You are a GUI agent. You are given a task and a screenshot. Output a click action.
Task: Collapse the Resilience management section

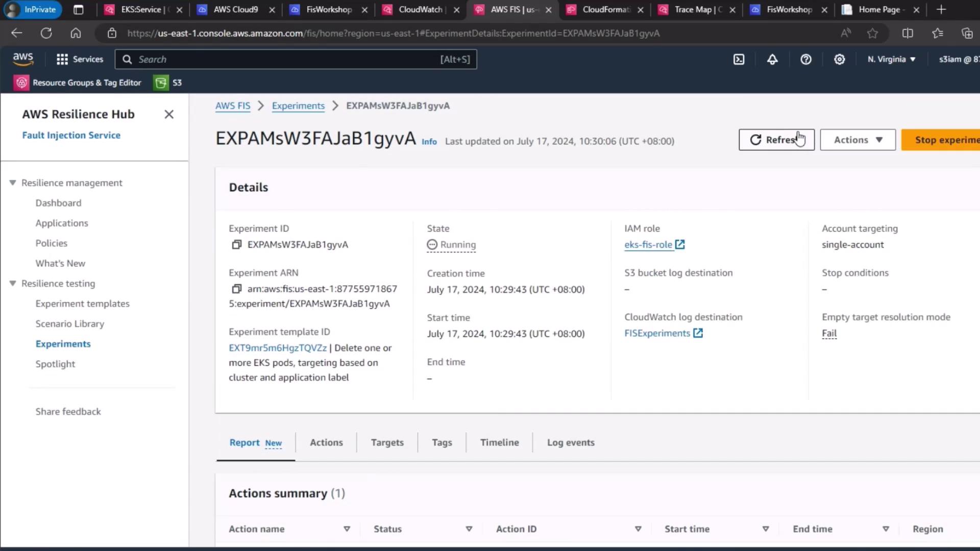coord(13,183)
